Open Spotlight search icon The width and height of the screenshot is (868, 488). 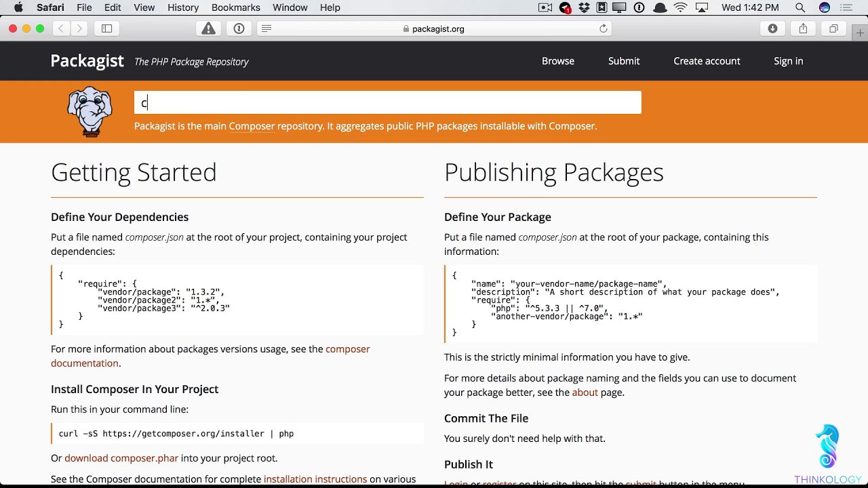(800, 7)
